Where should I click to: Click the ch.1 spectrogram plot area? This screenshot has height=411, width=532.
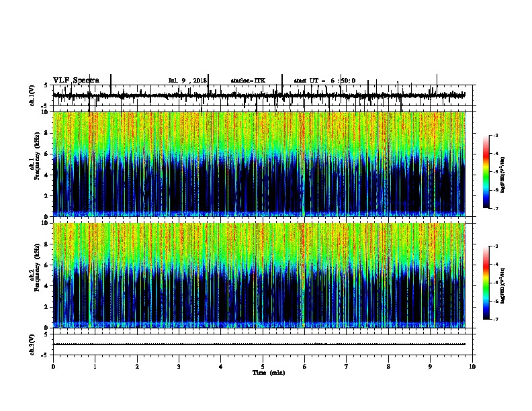(x=259, y=164)
